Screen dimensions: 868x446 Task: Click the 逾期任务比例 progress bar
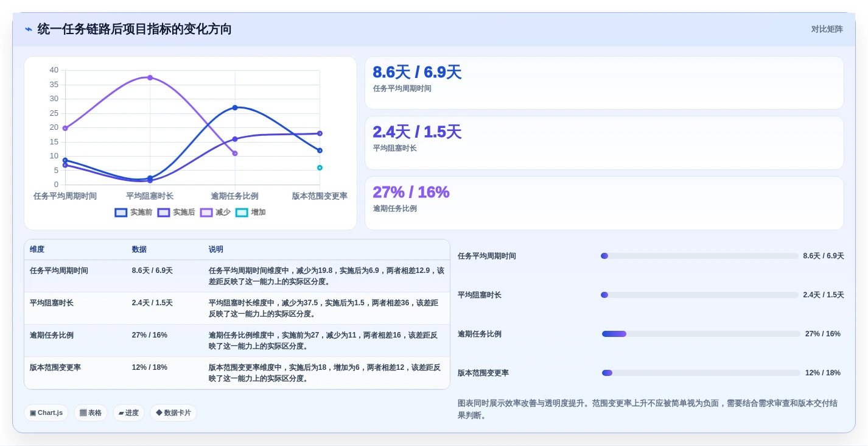[701, 334]
